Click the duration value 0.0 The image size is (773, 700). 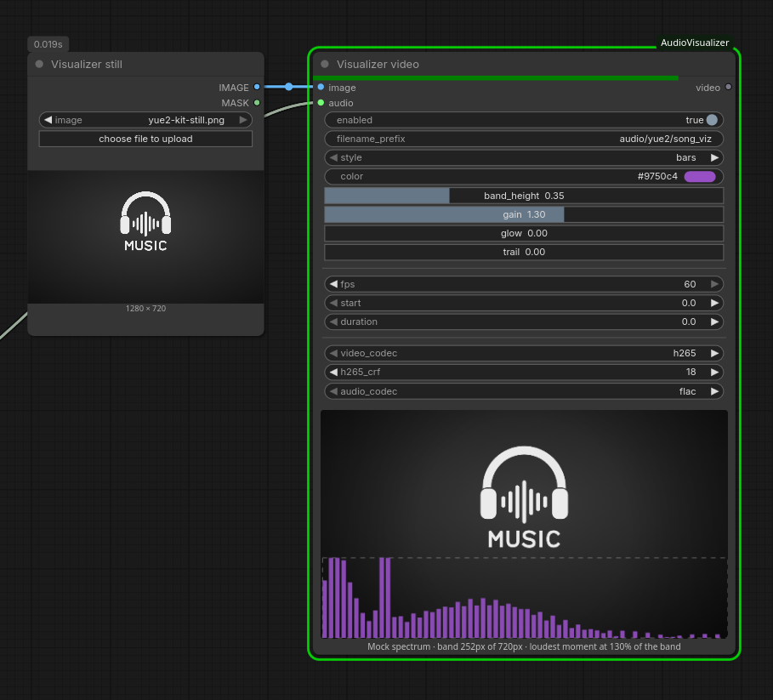pos(689,322)
